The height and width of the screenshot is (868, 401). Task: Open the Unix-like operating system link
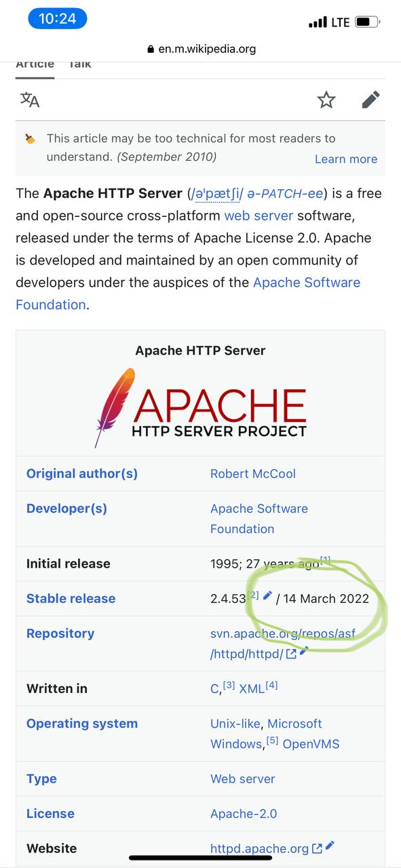coord(235,724)
